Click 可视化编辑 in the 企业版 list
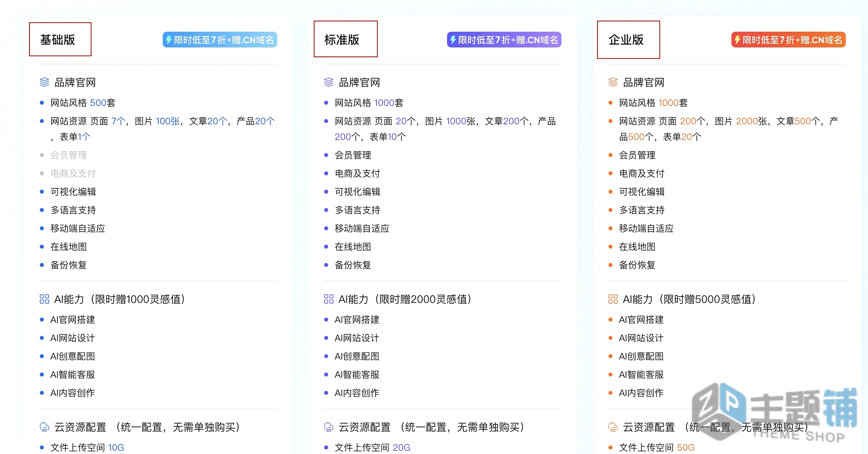This screenshot has height=454, width=868. pyautogui.click(x=642, y=192)
